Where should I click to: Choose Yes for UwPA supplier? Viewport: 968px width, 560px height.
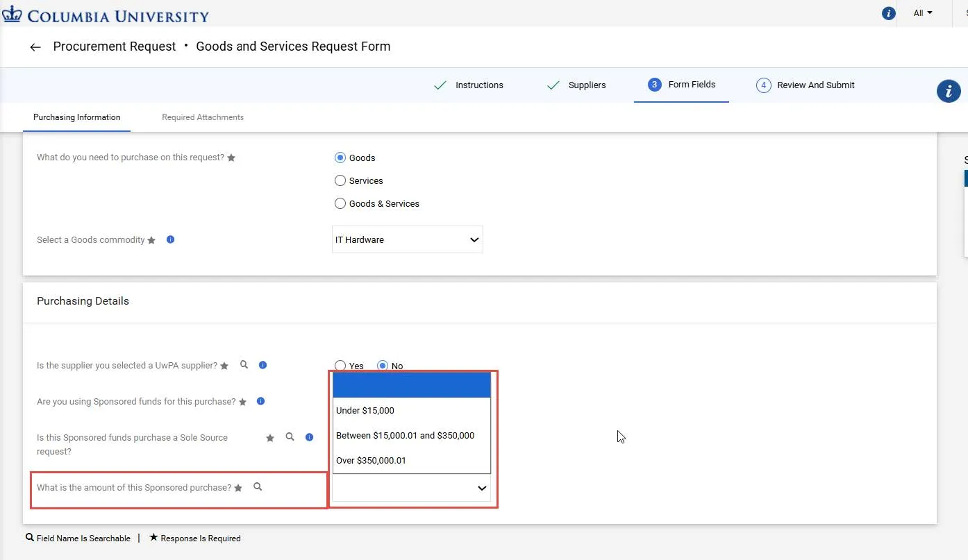click(x=340, y=366)
